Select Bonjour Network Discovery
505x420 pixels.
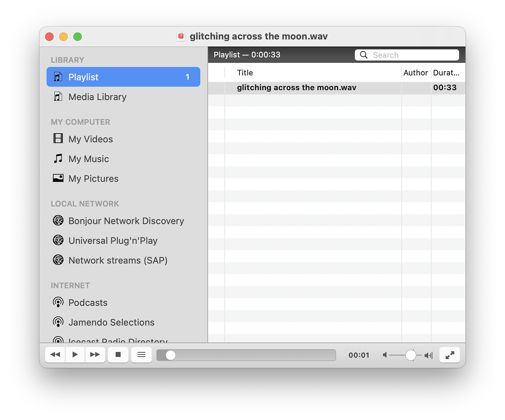point(126,221)
